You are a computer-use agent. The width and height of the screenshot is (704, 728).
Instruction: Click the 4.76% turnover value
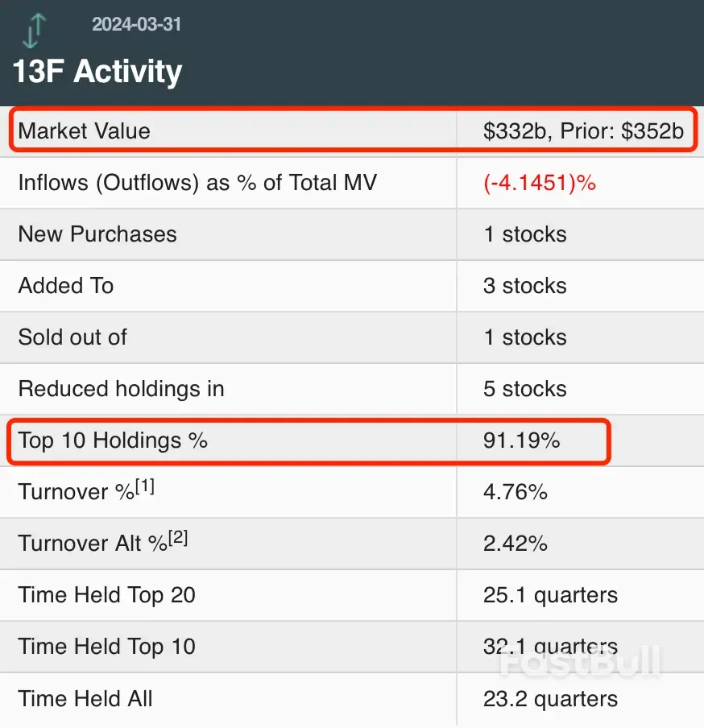pos(516,492)
